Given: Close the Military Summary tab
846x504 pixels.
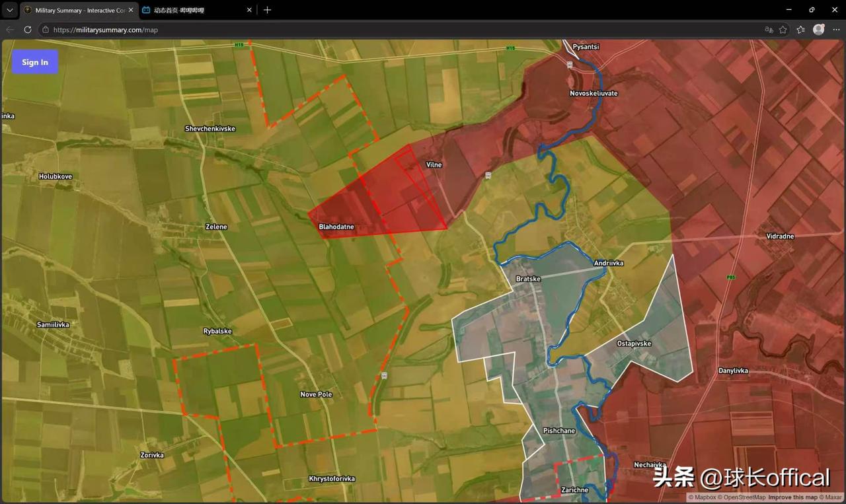Looking at the screenshot, I should click(131, 10).
